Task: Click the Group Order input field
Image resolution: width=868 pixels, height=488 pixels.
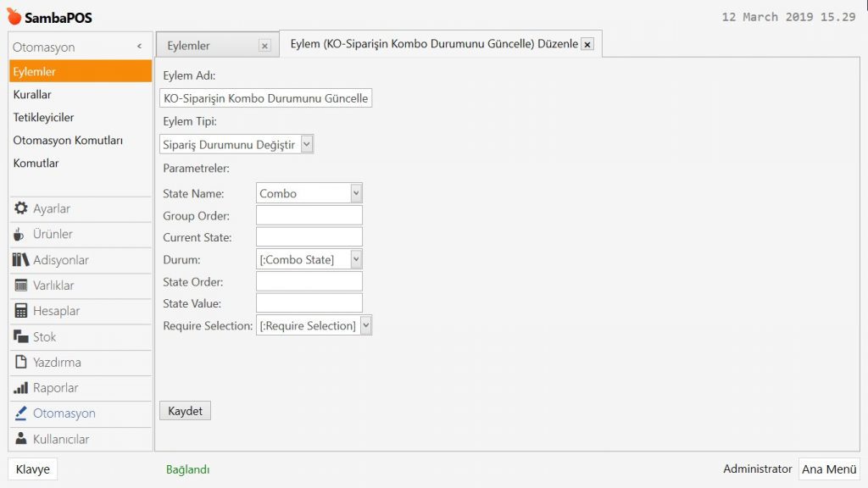Action: pyautogui.click(x=309, y=216)
